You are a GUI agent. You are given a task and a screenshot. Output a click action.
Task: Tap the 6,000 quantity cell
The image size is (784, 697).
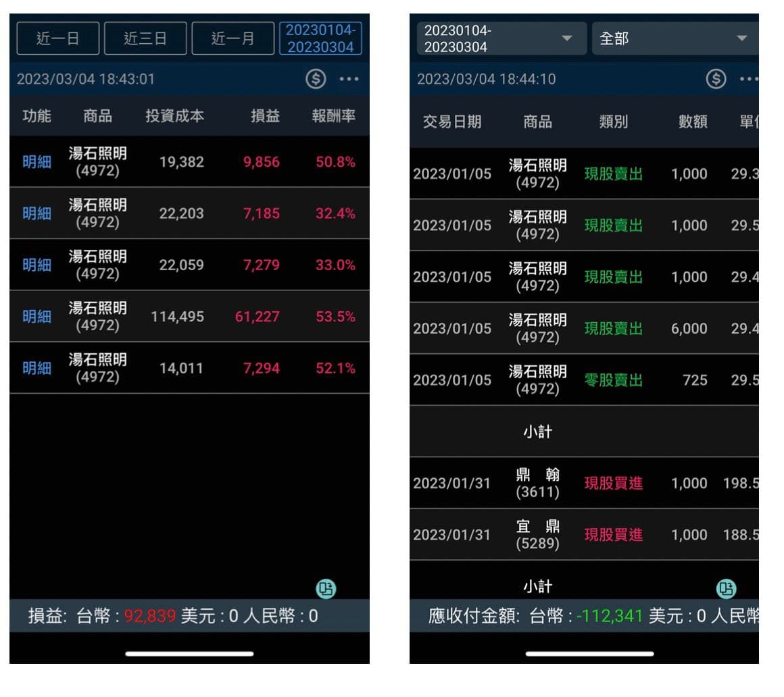tap(689, 328)
